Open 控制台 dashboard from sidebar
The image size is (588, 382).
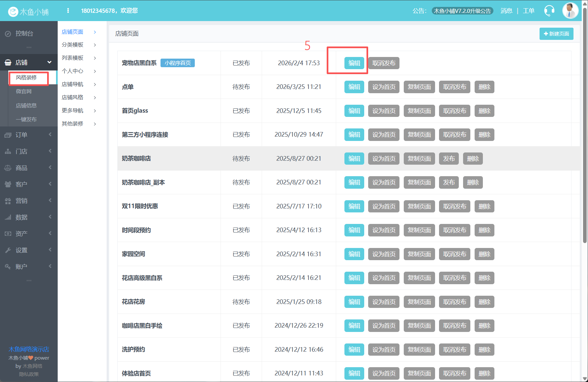[x=24, y=34]
